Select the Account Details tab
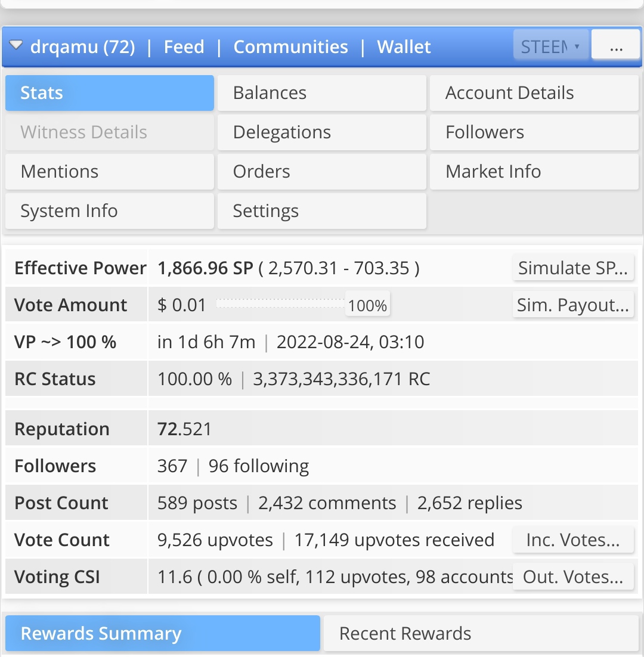The height and width of the screenshot is (657, 644). [x=534, y=93]
